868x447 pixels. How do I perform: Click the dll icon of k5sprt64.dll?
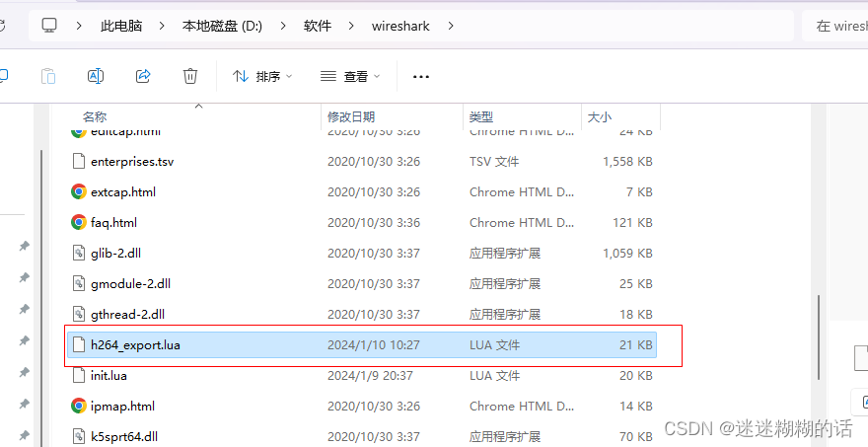[x=79, y=436]
